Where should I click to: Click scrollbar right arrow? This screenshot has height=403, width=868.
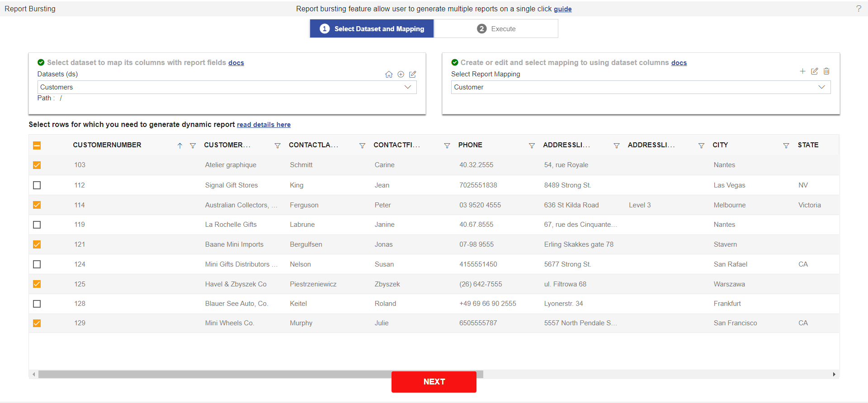click(834, 375)
